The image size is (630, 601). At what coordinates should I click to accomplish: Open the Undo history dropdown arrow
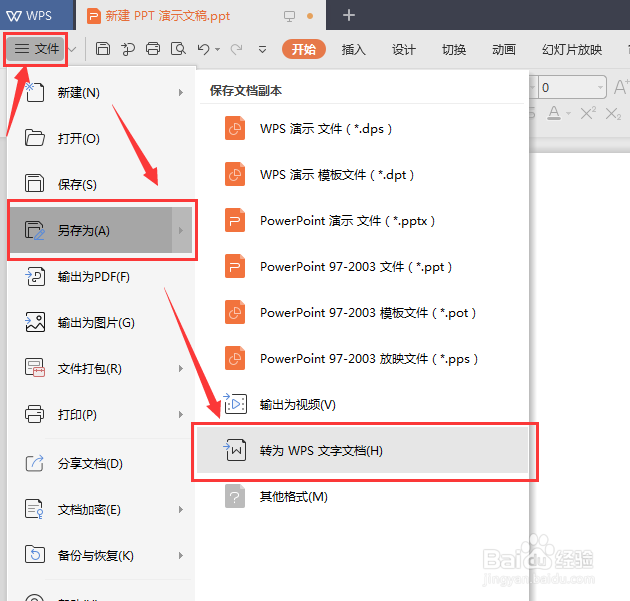click(x=217, y=49)
